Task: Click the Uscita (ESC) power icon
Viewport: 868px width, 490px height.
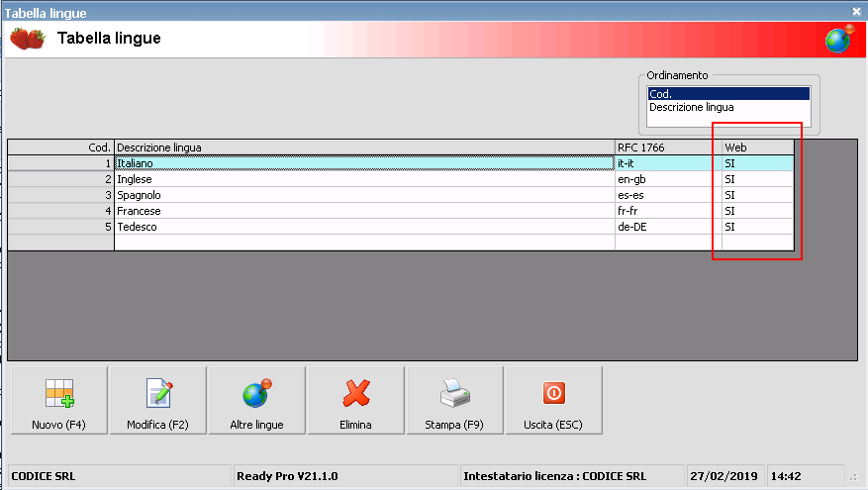Action: click(553, 393)
